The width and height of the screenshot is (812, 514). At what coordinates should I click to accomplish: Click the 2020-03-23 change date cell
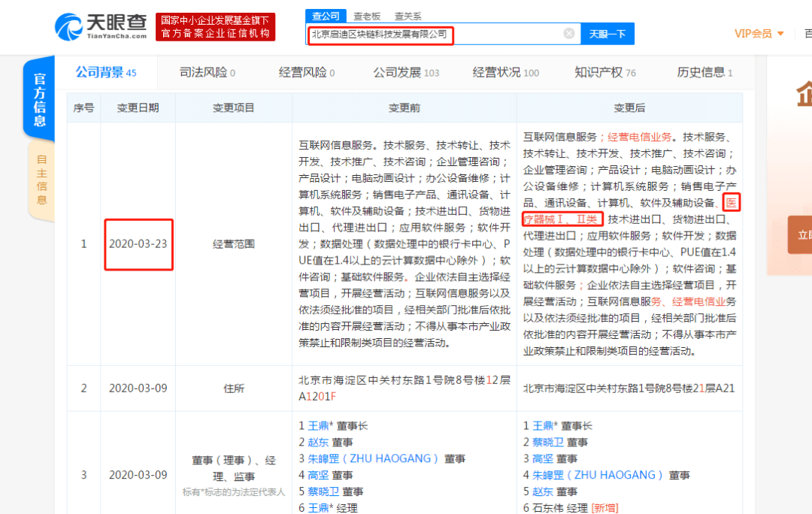(x=138, y=243)
